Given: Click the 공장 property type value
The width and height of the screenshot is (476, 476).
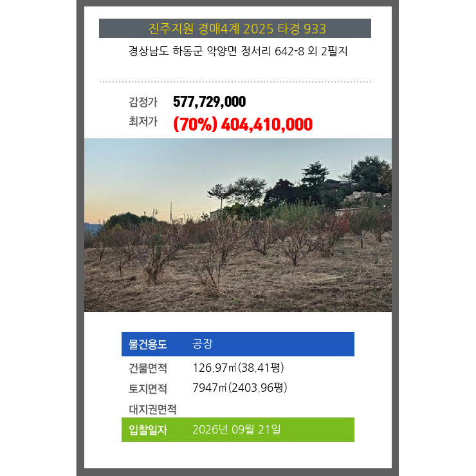Looking at the screenshot, I should [x=203, y=343].
